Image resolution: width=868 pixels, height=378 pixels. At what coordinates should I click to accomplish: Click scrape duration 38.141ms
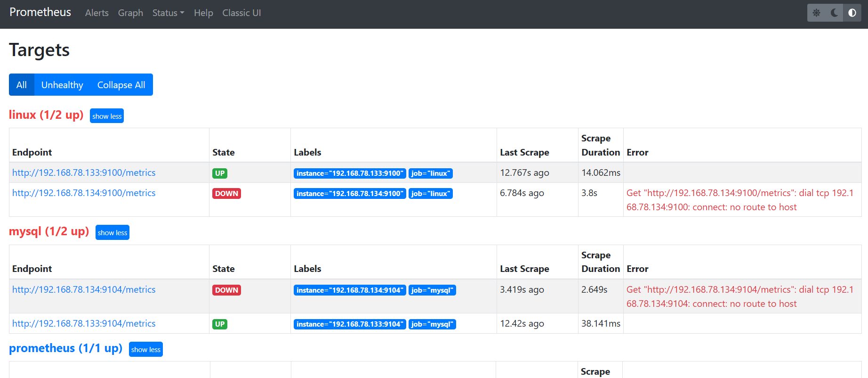click(x=601, y=323)
